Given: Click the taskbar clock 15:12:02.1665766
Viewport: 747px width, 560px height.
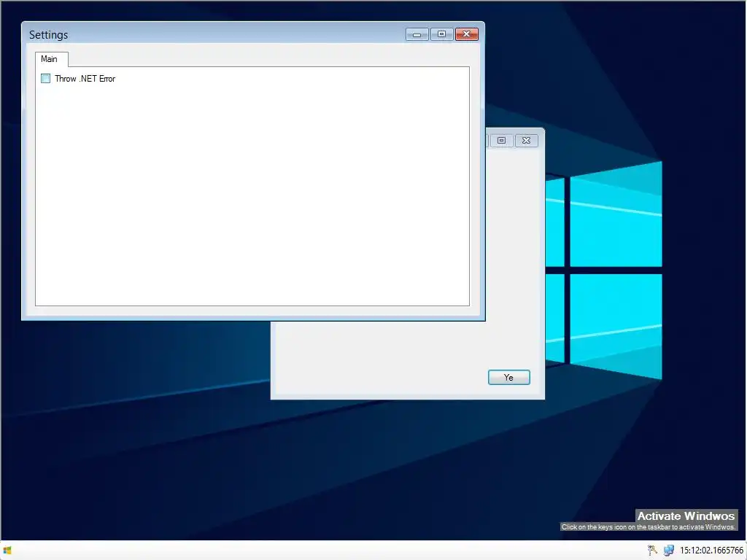Looking at the screenshot, I should (711, 551).
